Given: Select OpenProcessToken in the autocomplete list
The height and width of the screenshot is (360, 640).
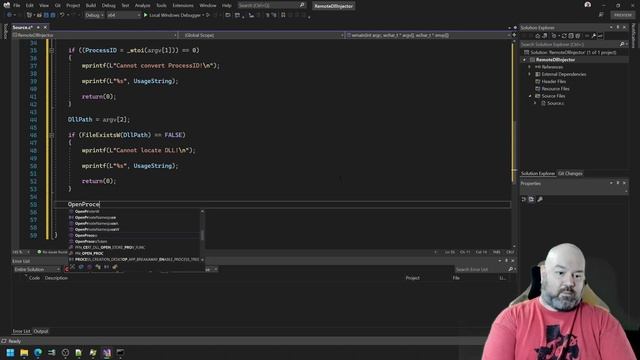Looking at the screenshot, I should [135, 242].
